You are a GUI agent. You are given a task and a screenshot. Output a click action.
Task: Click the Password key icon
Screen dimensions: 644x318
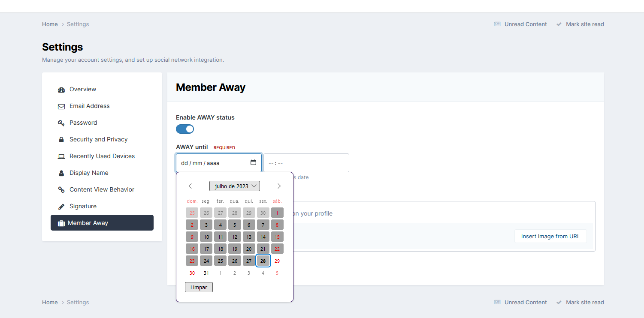pyautogui.click(x=61, y=123)
